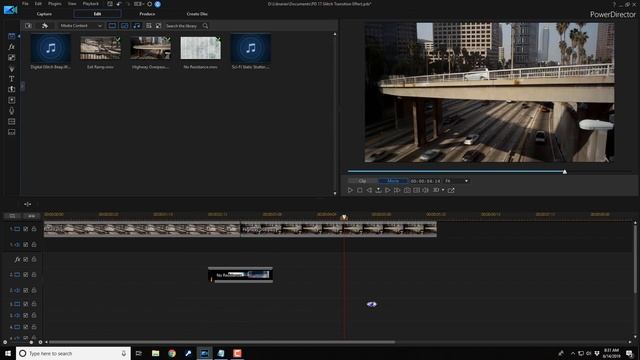This screenshot has width=640, height=360.
Task: Toggle show audio files filter
Action: coord(137,26)
